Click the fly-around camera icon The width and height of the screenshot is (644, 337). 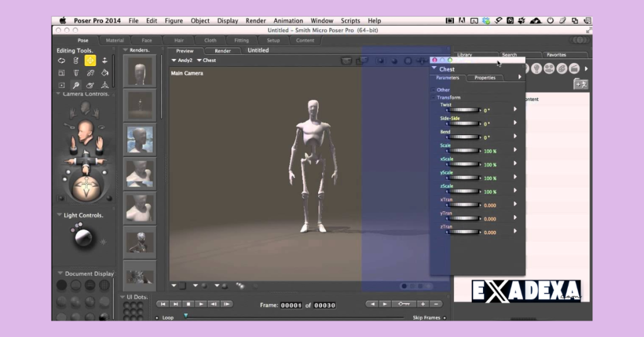tap(101, 127)
